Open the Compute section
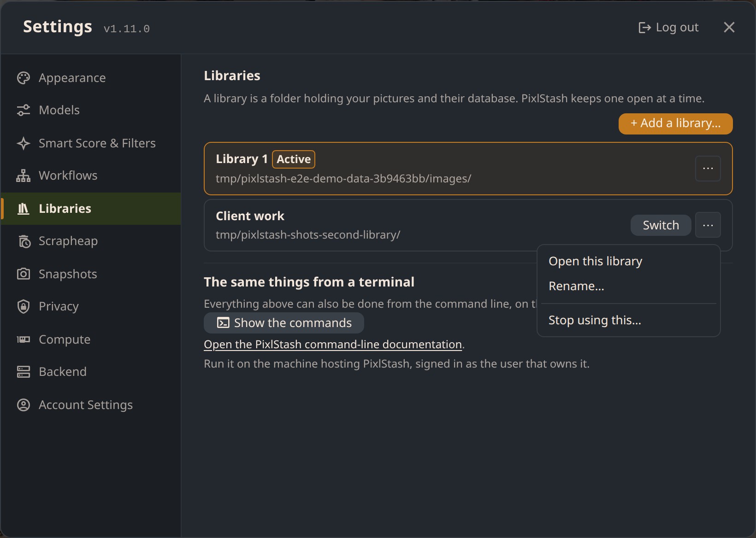The width and height of the screenshot is (756, 538). [x=91, y=339]
